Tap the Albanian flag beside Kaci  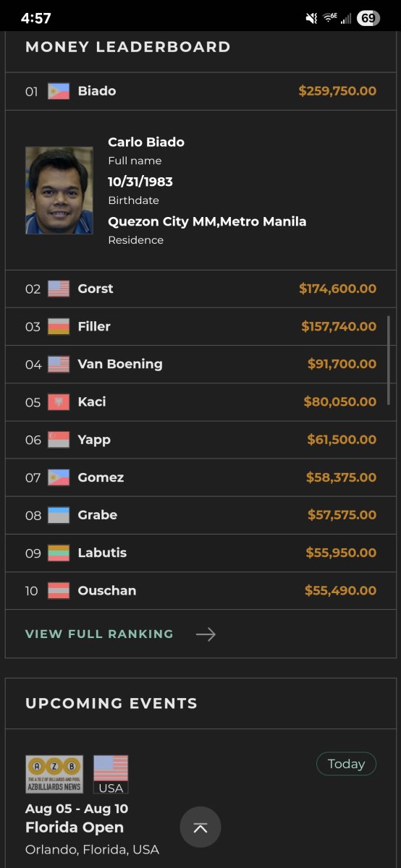(x=59, y=402)
